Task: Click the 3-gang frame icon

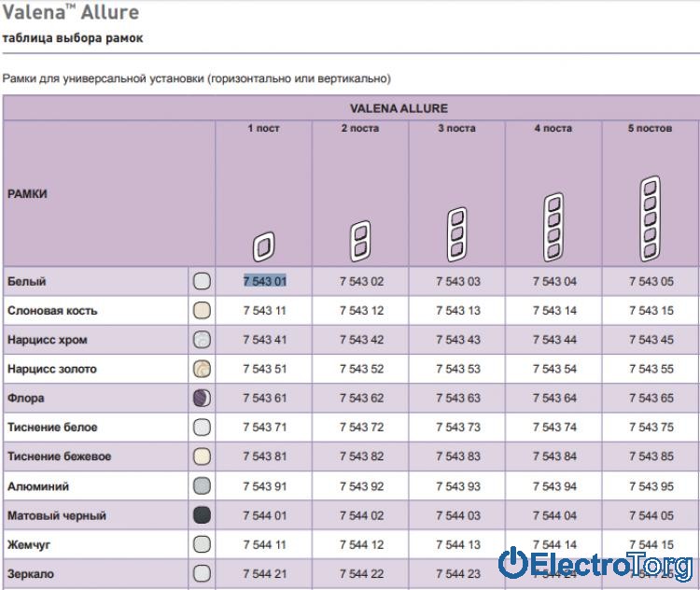Action: [x=456, y=233]
